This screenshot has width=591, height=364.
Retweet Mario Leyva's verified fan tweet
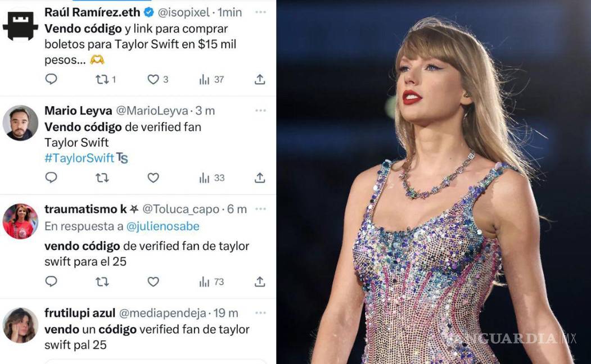pyautogui.click(x=102, y=178)
